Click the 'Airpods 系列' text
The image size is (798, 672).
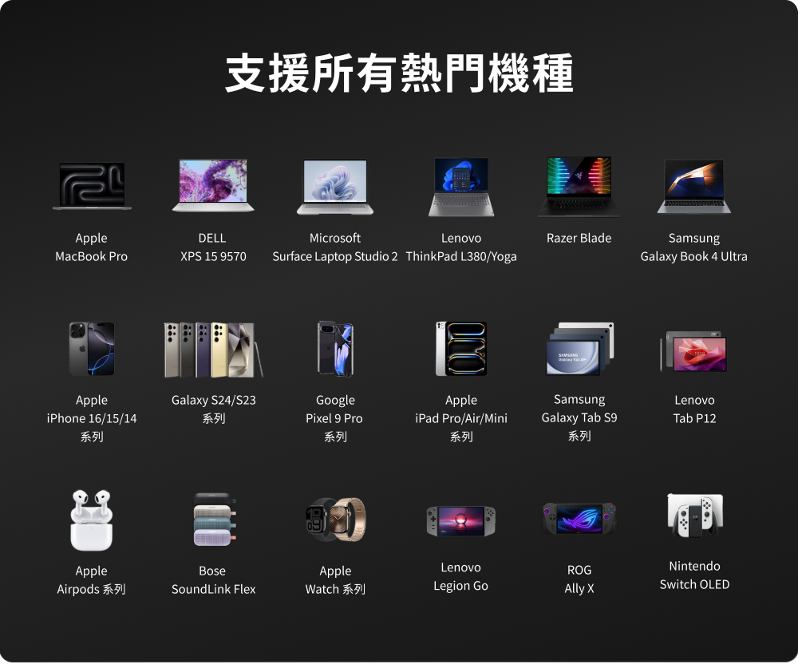pos(92,589)
